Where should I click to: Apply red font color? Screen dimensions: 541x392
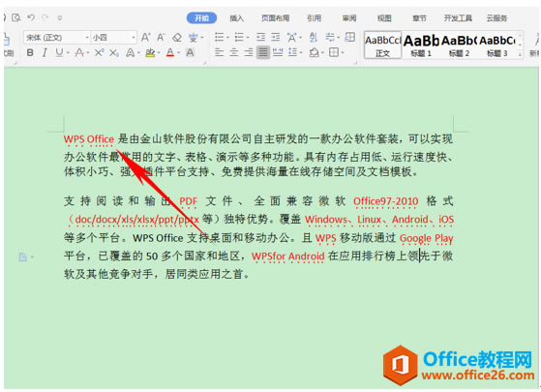click(170, 53)
